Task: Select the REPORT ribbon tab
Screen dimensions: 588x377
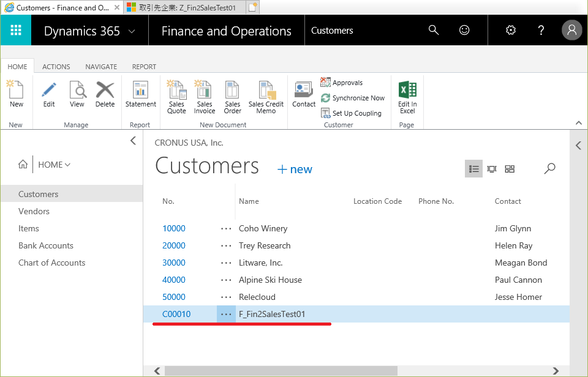Action: pyautogui.click(x=144, y=67)
